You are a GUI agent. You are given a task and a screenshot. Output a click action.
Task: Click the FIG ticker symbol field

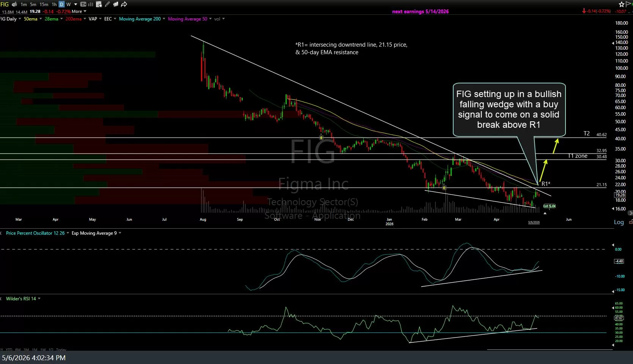(5, 4)
